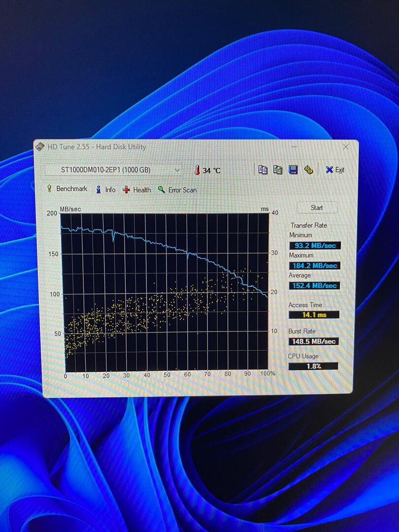
Task: Click the floppy disk save screenshot icon
Action: (293, 169)
